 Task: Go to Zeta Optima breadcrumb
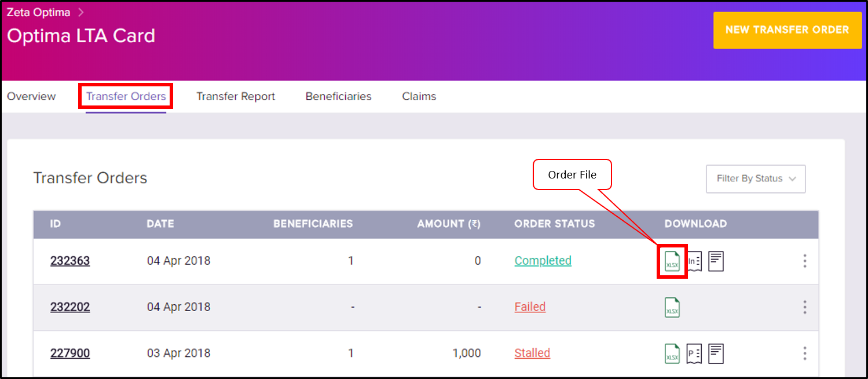click(x=38, y=12)
